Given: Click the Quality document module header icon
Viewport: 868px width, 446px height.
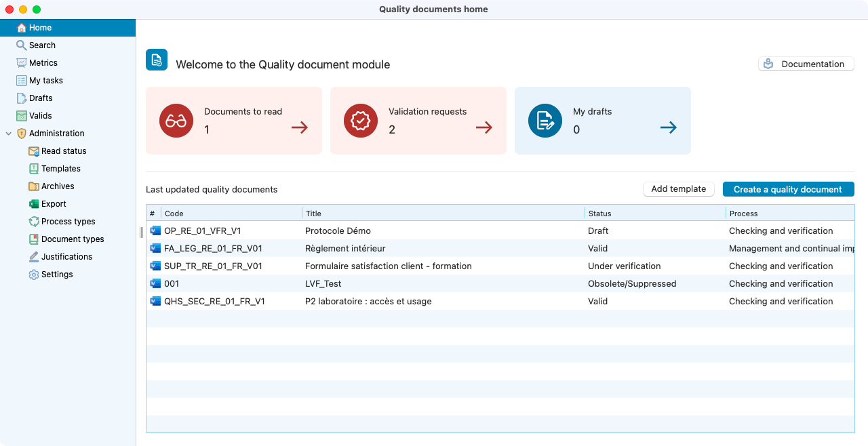Looking at the screenshot, I should click(157, 60).
